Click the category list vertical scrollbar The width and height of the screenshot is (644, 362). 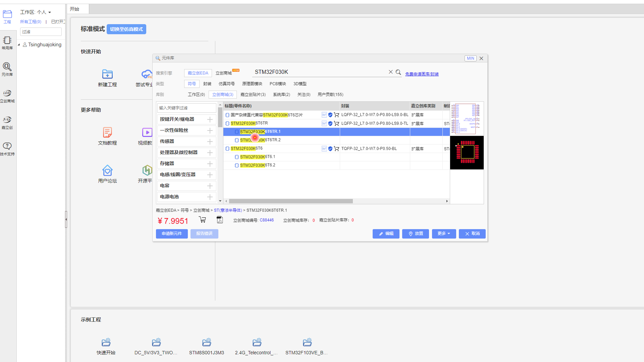[x=220, y=117]
